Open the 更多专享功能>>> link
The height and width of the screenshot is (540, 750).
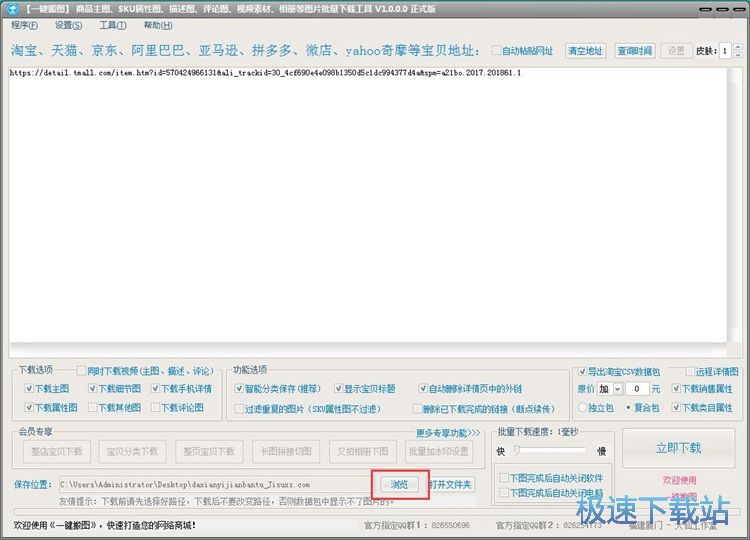tap(448, 433)
